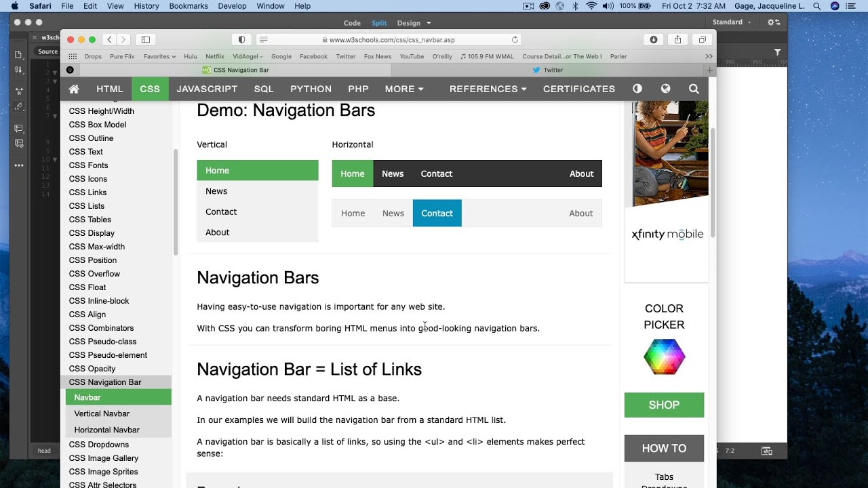
Task: Click the privacy shield icon in Safari
Action: [x=242, y=39]
